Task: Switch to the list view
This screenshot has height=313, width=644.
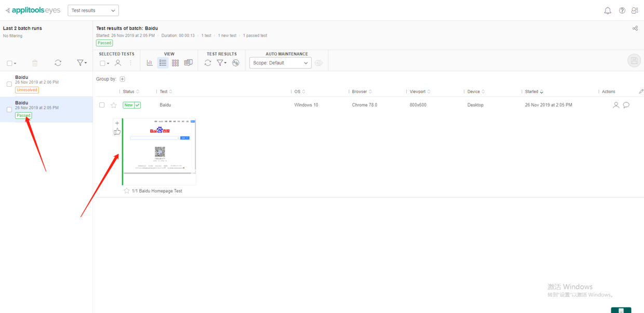Action: (163, 63)
